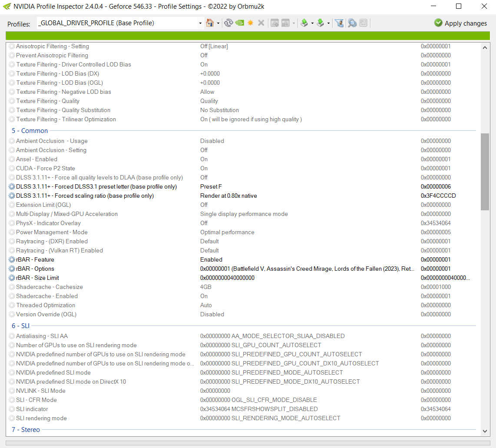
Task: Click the scrollbar down arrow in the settings list
Action: [485, 431]
